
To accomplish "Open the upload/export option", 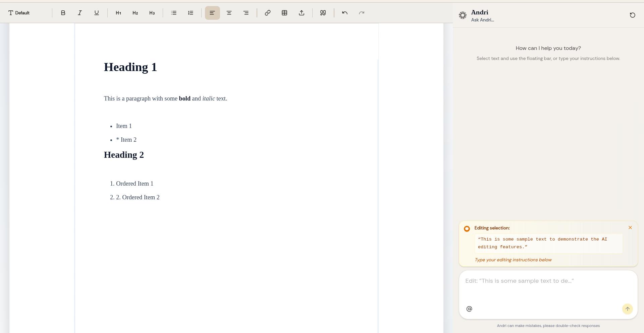I will 302,13.
